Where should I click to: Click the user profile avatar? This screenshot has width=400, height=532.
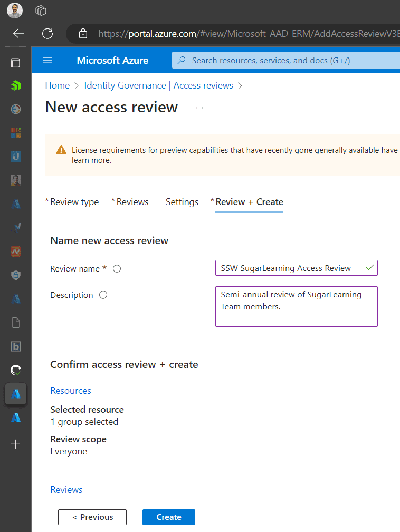pos(15,10)
